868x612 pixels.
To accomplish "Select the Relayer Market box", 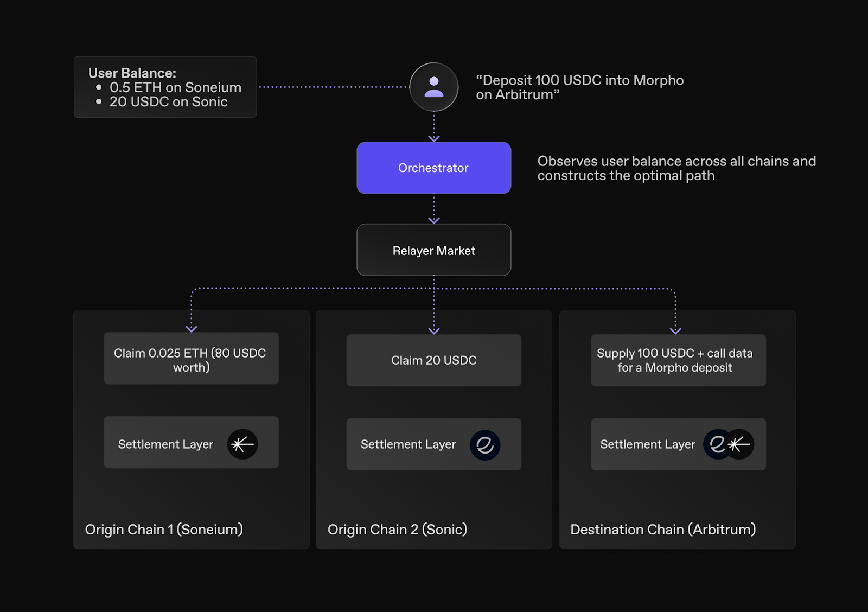I will point(434,250).
